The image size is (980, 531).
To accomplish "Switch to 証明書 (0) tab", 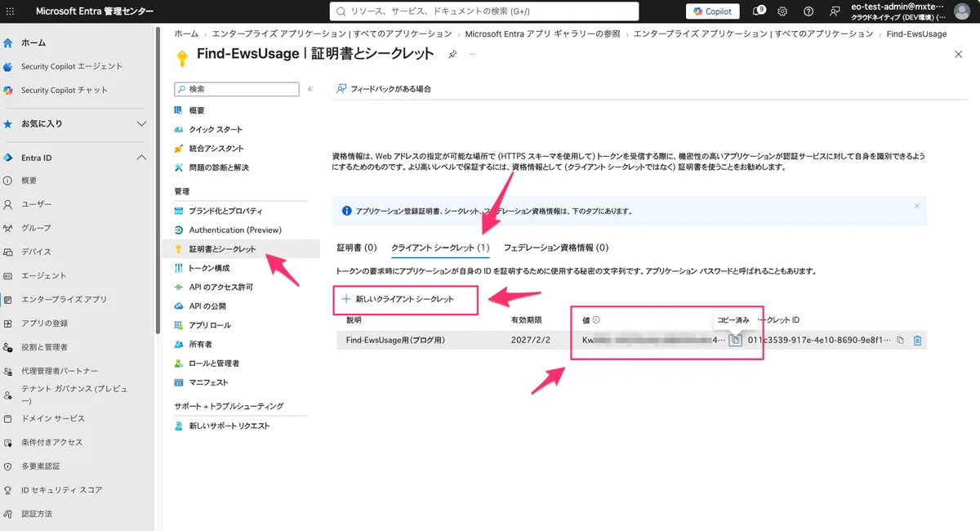I will 356,248.
